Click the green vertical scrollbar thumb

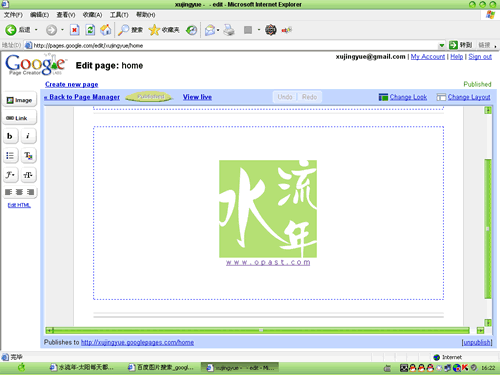click(488, 229)
